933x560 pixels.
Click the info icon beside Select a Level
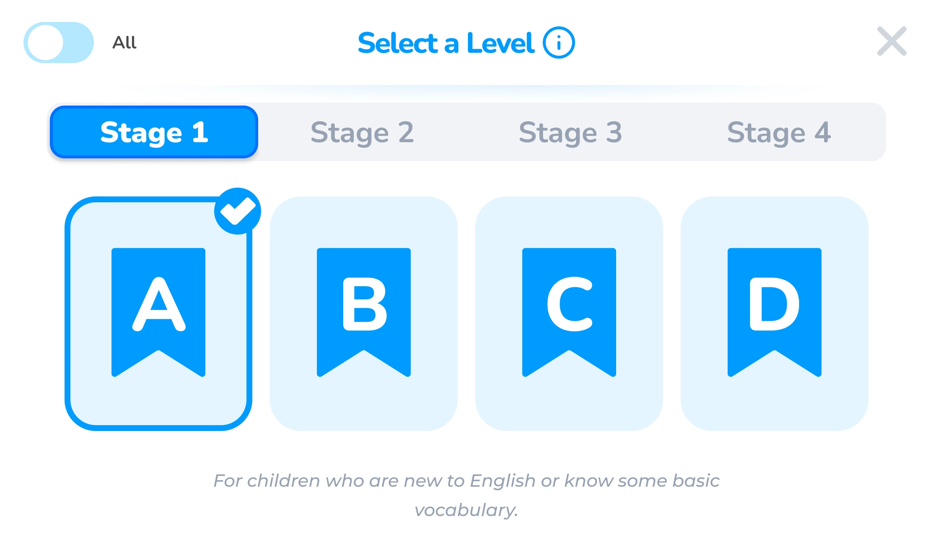point(559,43)
